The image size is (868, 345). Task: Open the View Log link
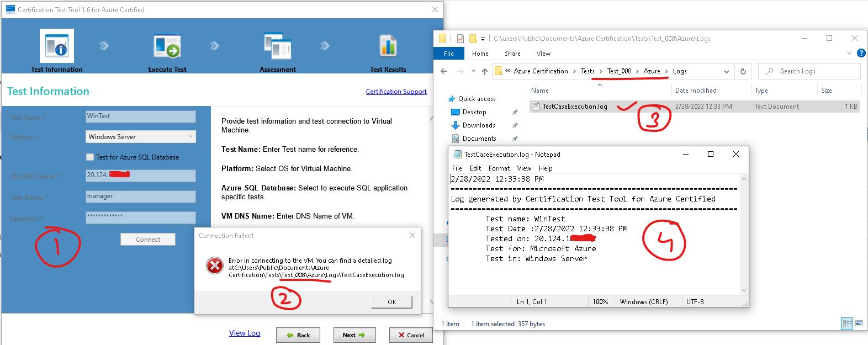tap(245, 333)
